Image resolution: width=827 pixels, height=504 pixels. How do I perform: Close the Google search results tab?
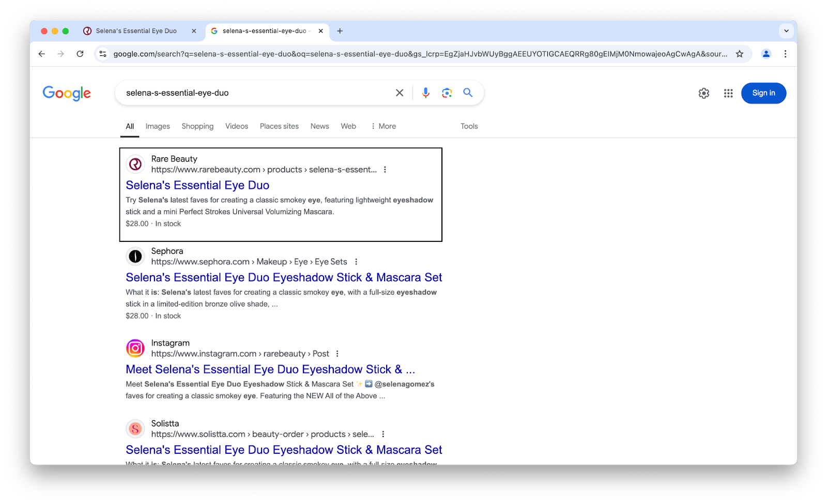(x=320, y=31)
